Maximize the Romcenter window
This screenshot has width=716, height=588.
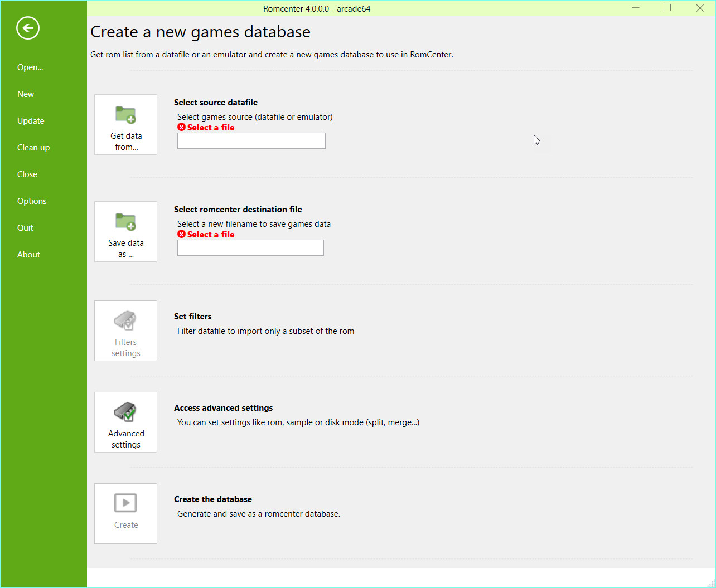(667, 8)
